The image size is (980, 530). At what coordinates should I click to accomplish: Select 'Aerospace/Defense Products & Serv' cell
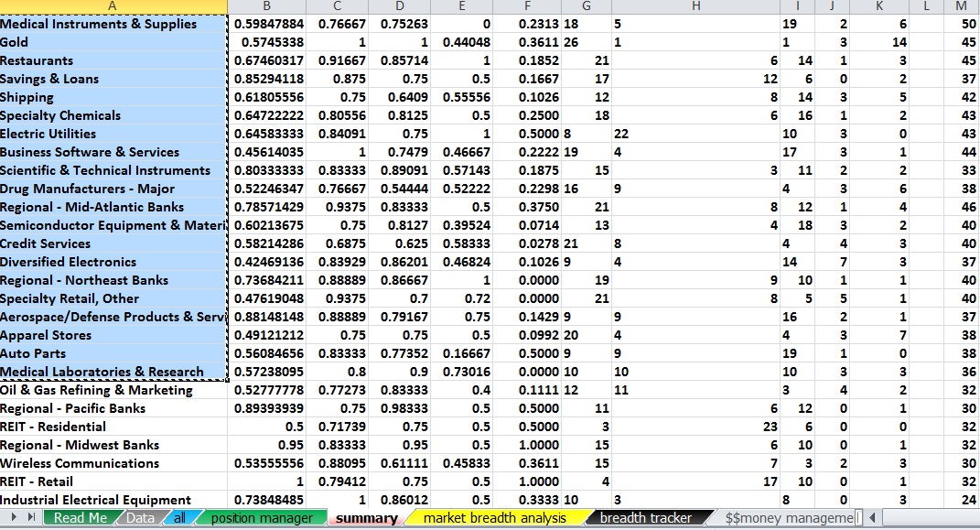113,317
